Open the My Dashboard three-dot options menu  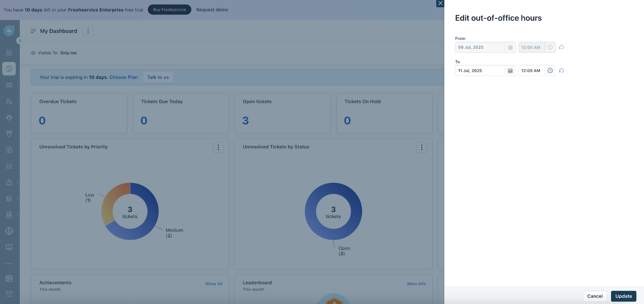pyautogui.click(x=88, y=31)
